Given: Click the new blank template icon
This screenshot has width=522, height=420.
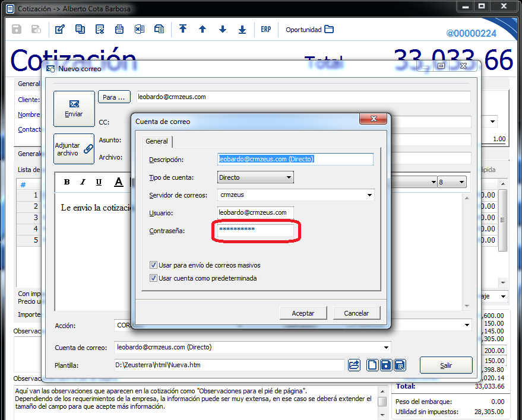Looking at the screenshot, I should click(372, 365).
